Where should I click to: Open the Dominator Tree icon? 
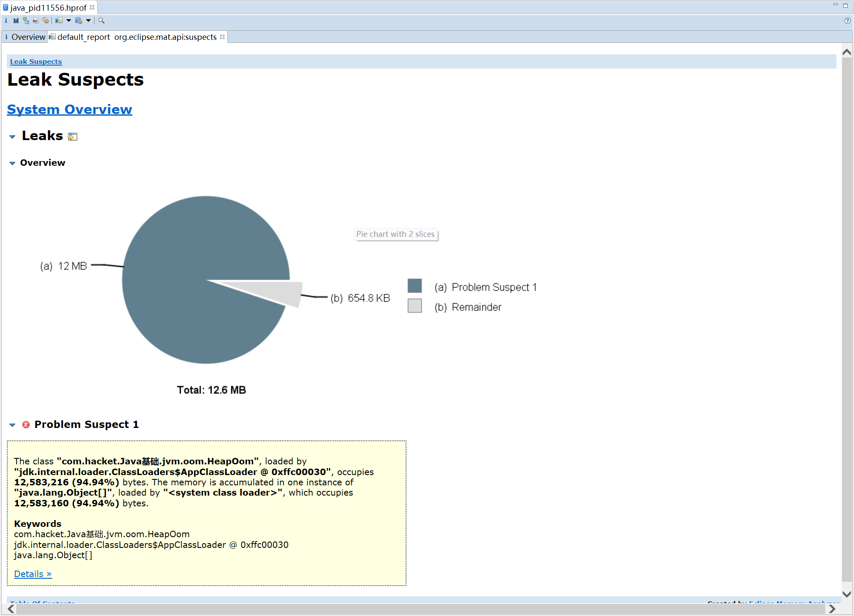tap(26, 21)
